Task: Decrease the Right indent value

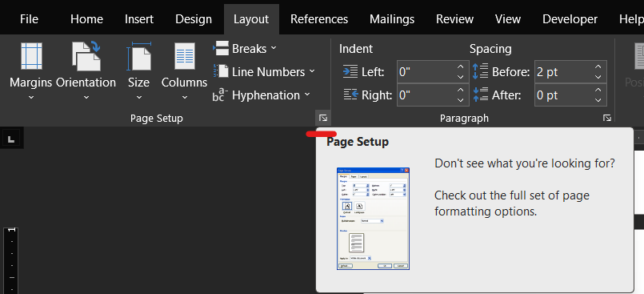Action: [461, 100]
